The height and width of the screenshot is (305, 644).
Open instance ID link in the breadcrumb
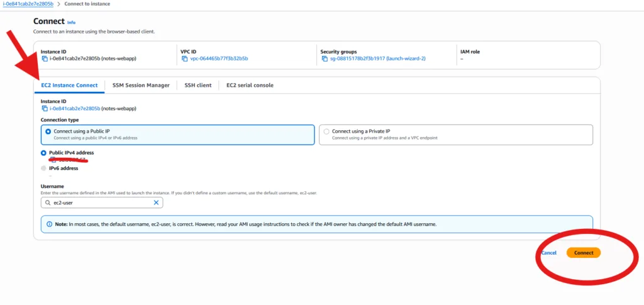click(x=28, y=4)
